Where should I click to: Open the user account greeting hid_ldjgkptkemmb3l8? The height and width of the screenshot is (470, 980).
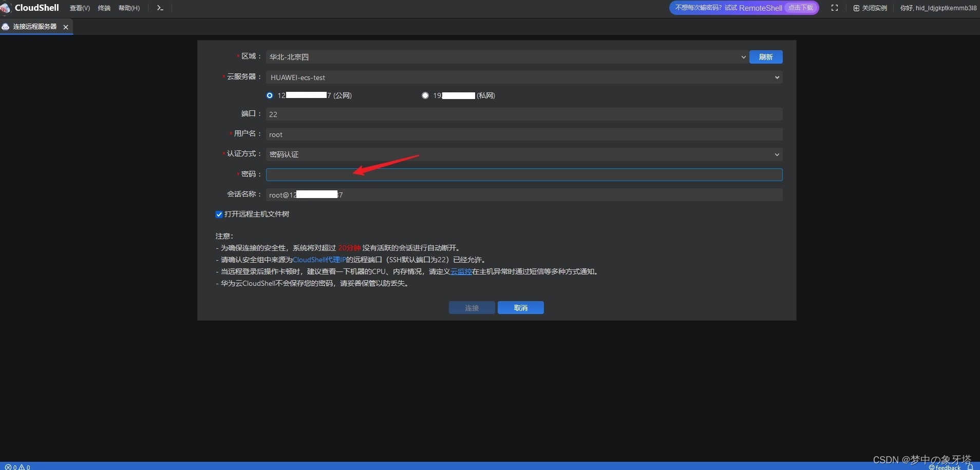[x=938, y=8]
